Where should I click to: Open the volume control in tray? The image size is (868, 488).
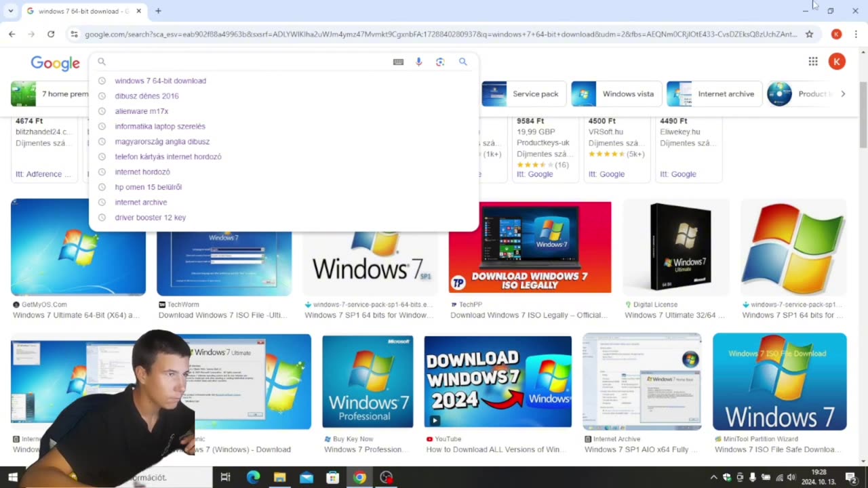tap(791, 477)
